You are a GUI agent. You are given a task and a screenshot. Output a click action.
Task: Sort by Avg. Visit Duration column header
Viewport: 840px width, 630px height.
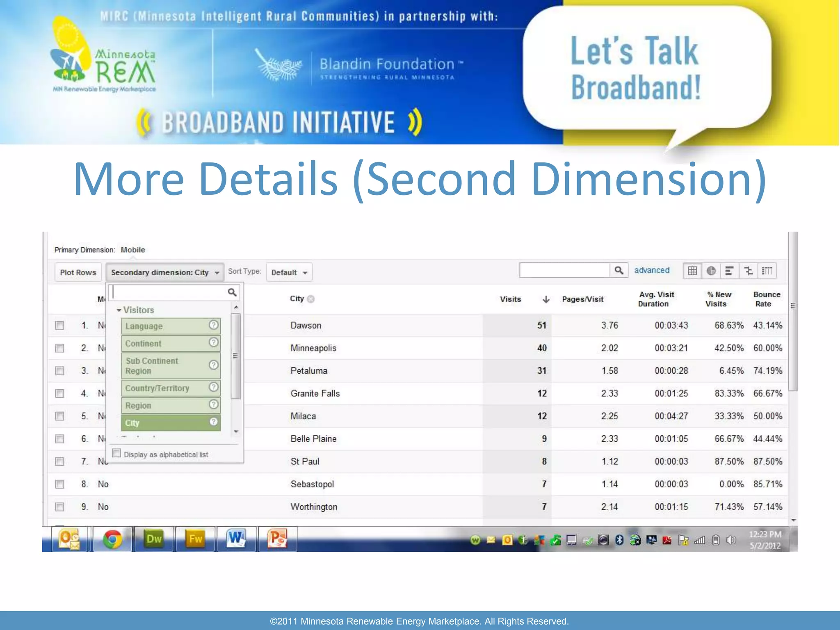[x=655, y=299]
